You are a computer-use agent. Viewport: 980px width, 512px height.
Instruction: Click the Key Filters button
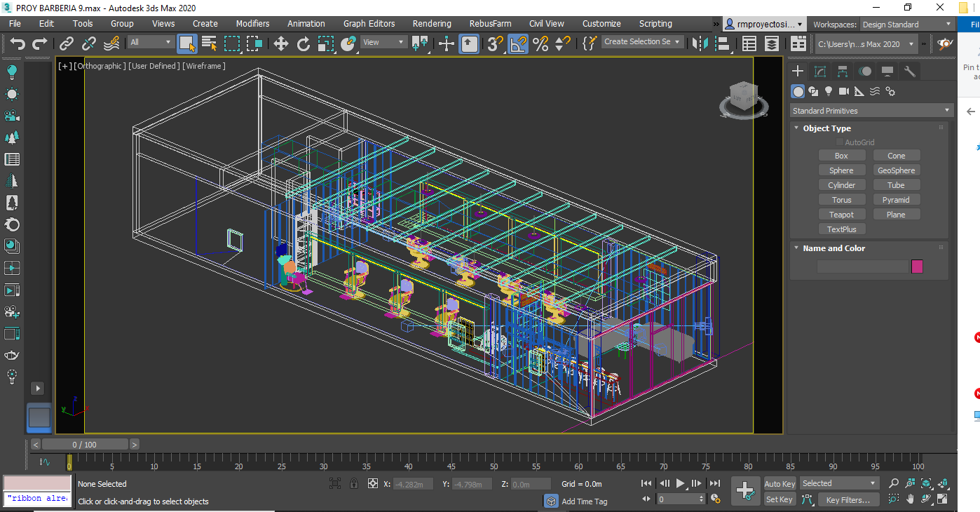tap(848, 500)
